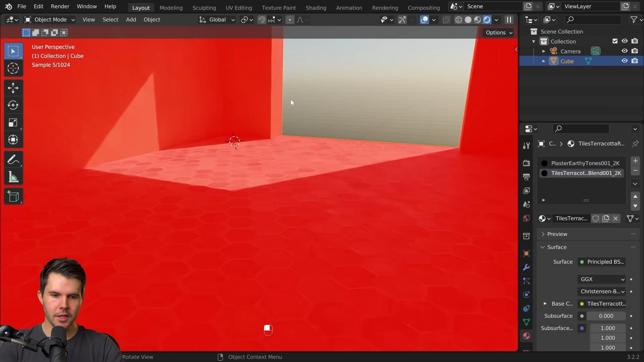Open viewport shading options dropdown arrow
The image size is (644, 362).
click(496, 20)
